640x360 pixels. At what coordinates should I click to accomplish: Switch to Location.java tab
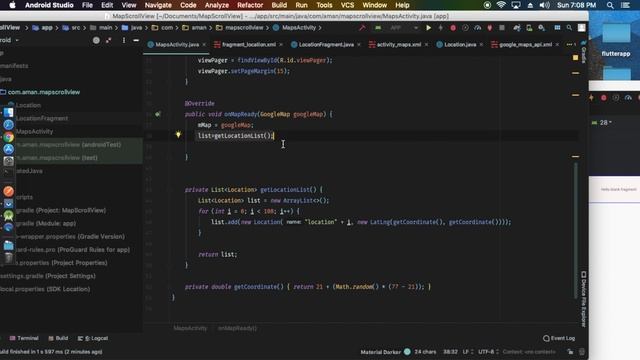click(460, 44)
